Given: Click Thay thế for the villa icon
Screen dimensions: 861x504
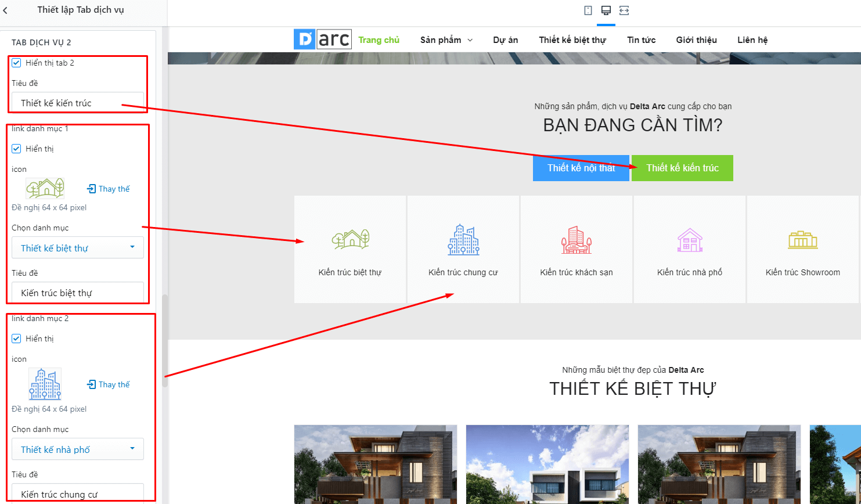Looking at the screenshot, I should [x=109, y=189].
